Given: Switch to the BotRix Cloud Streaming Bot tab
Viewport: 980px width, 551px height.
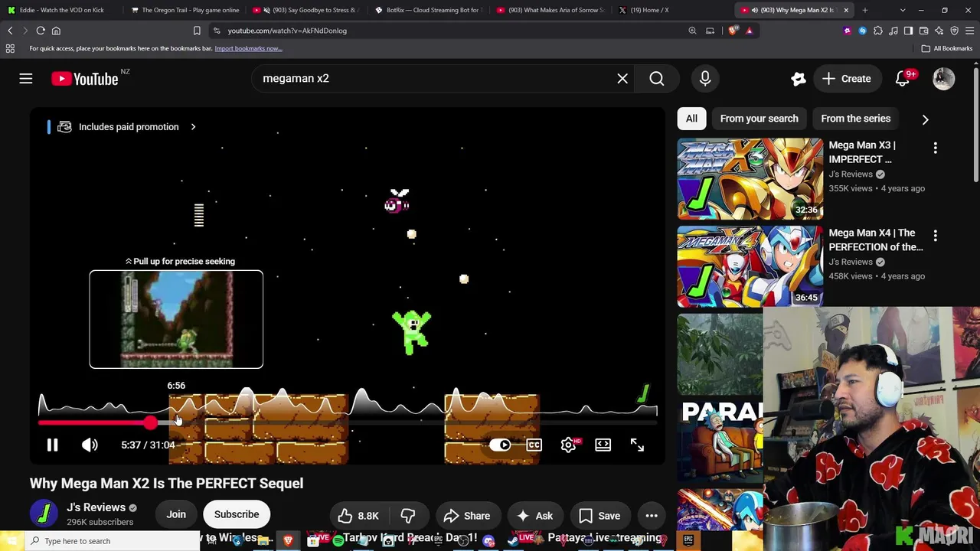Looking at the screenshot, I should click(x=427, y=10).
